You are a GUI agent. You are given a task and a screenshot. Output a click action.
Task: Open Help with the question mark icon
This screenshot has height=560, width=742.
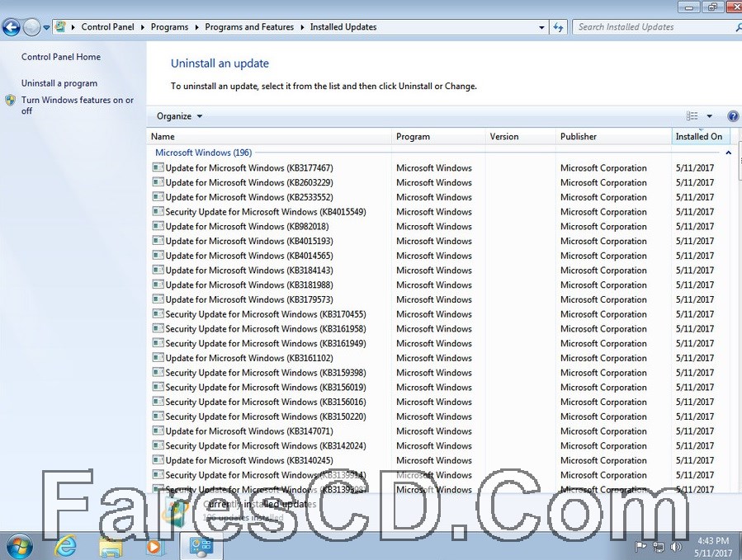coord(733,116)
